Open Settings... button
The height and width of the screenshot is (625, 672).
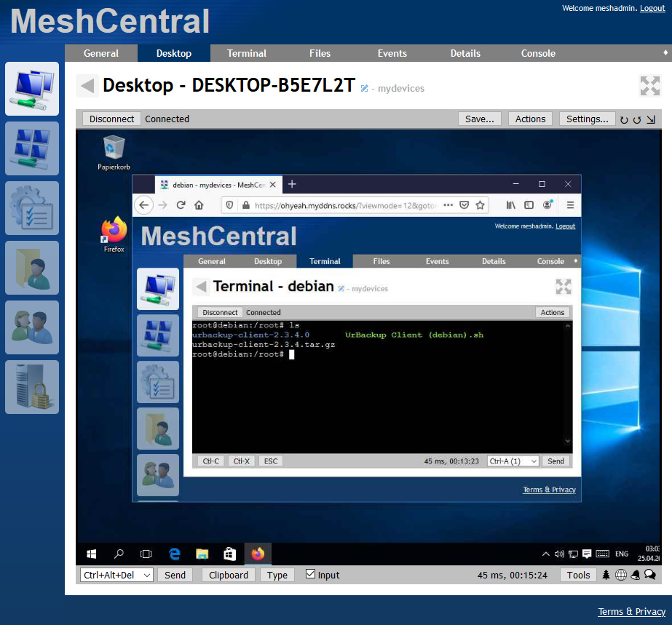point(587,119)
